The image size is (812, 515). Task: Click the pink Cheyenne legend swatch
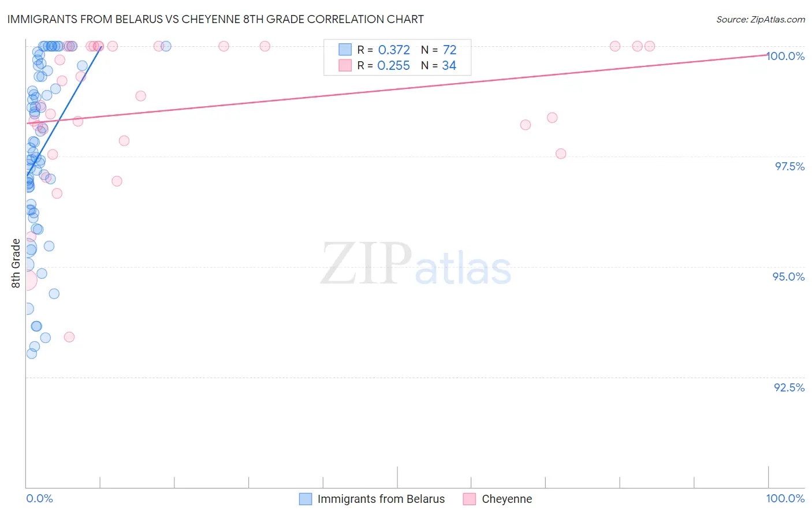470,499
